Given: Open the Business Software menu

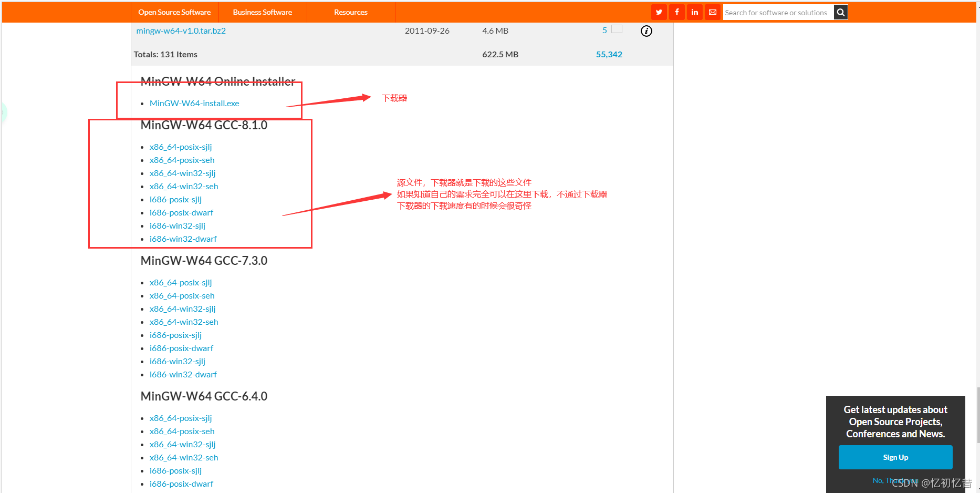Looking at the screenshot, I should [263, 12].
